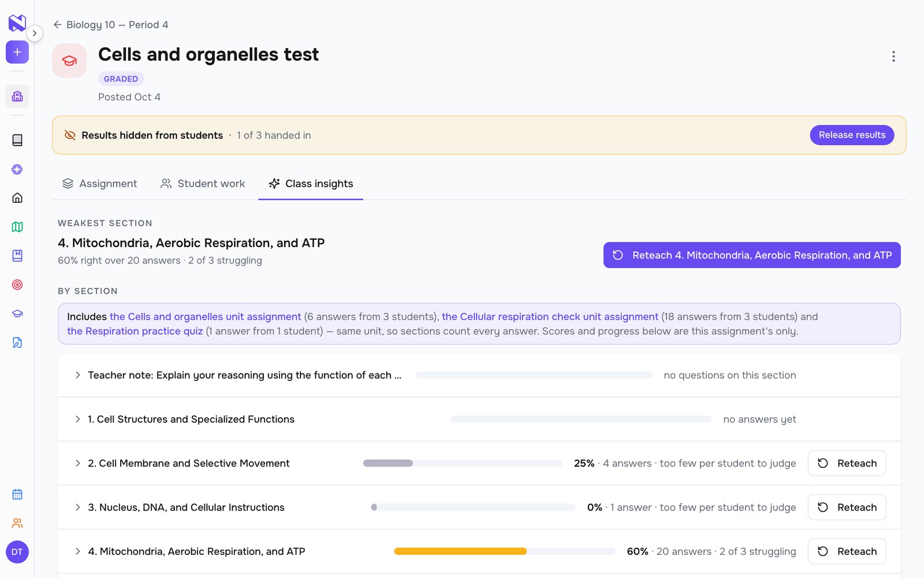Viewport: 924px width, 578px height.
Task: Open the calendar icon in sidebar
Action: click(x=17, y=494)
